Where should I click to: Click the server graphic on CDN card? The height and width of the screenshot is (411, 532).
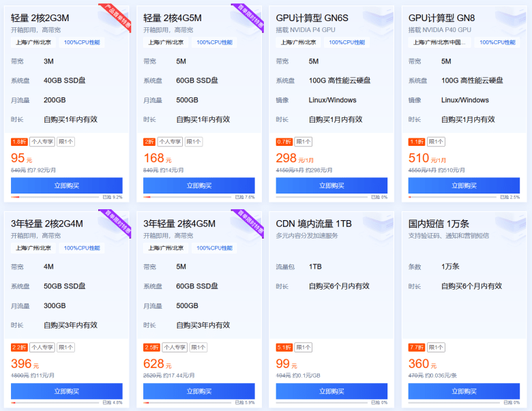coord(378,226)
